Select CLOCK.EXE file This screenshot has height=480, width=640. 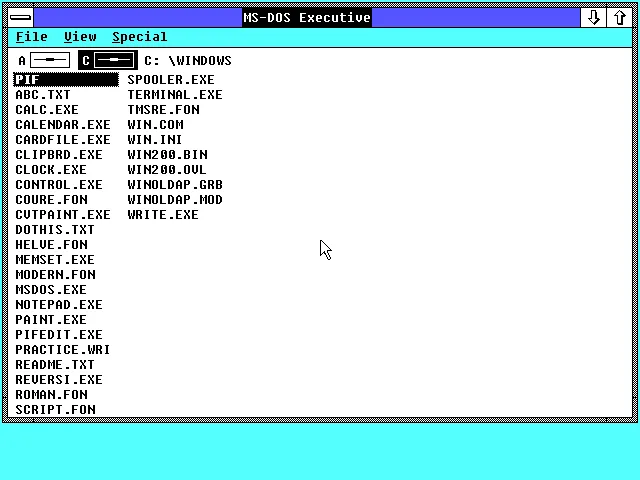[51, 169]
